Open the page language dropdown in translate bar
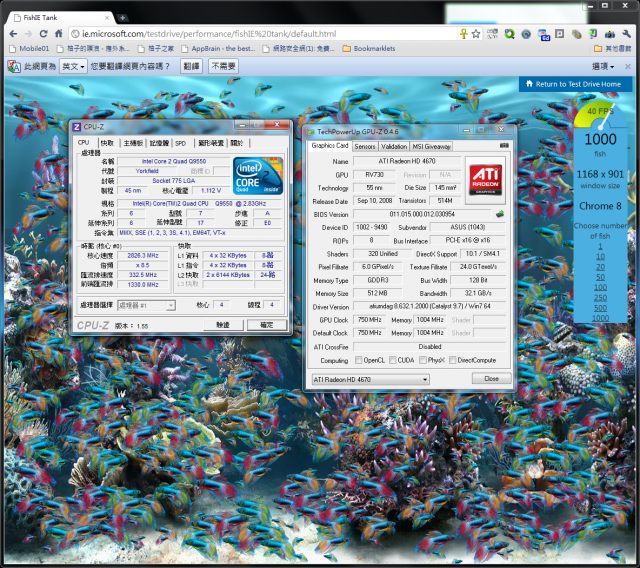 73,66
